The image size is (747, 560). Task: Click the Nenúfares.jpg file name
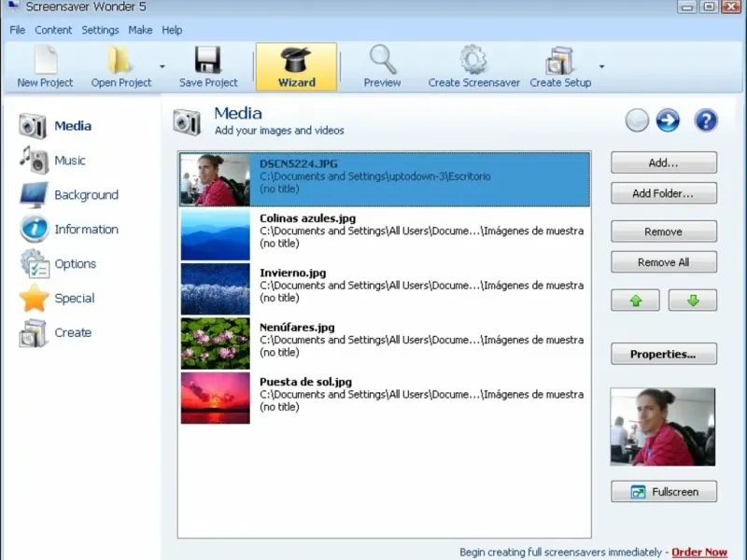point(297,328)
